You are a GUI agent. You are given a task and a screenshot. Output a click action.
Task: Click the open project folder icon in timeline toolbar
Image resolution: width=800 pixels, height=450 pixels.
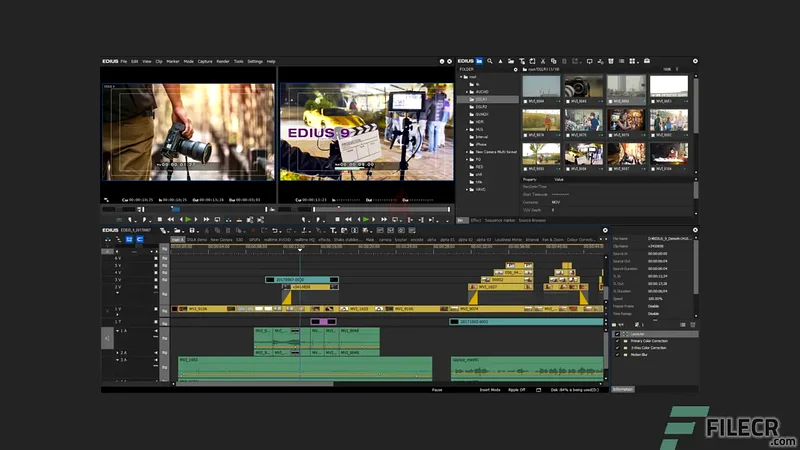pos(177,231)
